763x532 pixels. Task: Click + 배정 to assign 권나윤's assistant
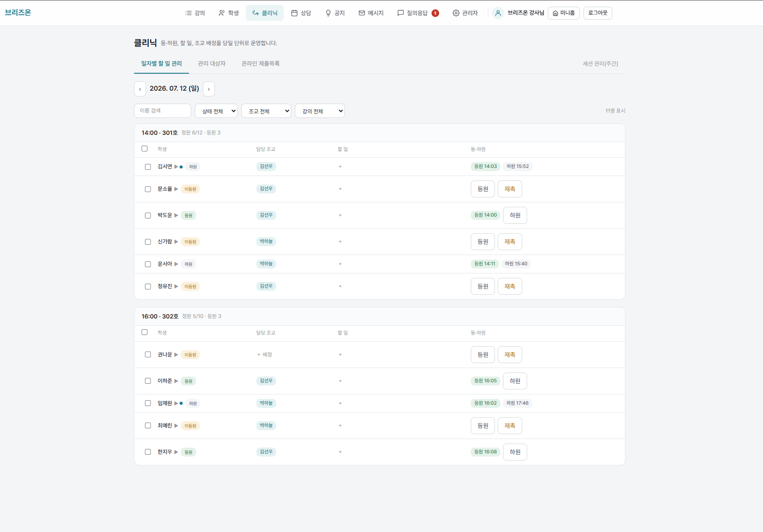point(264,355)
